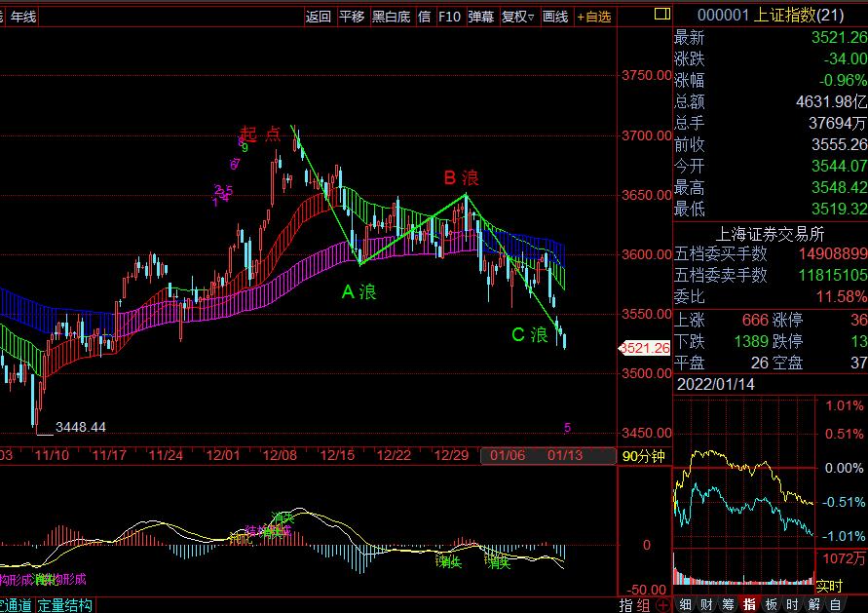Screen dimensions: 868x613
Task: Click the 今开 value 3544.07
Action: (839, 166)
